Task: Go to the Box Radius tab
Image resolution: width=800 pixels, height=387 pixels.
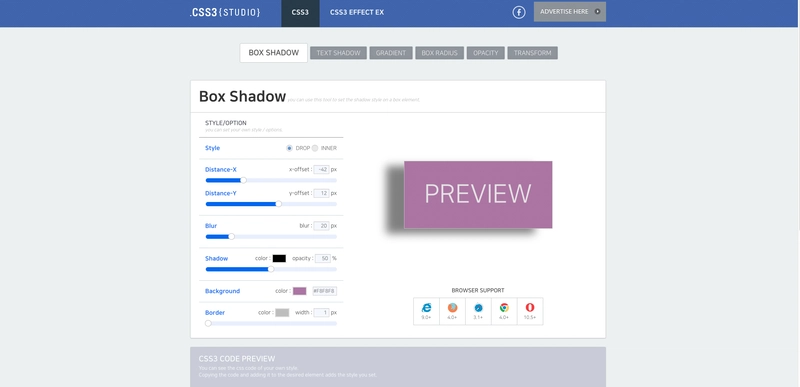Action: tap(439, 53)
